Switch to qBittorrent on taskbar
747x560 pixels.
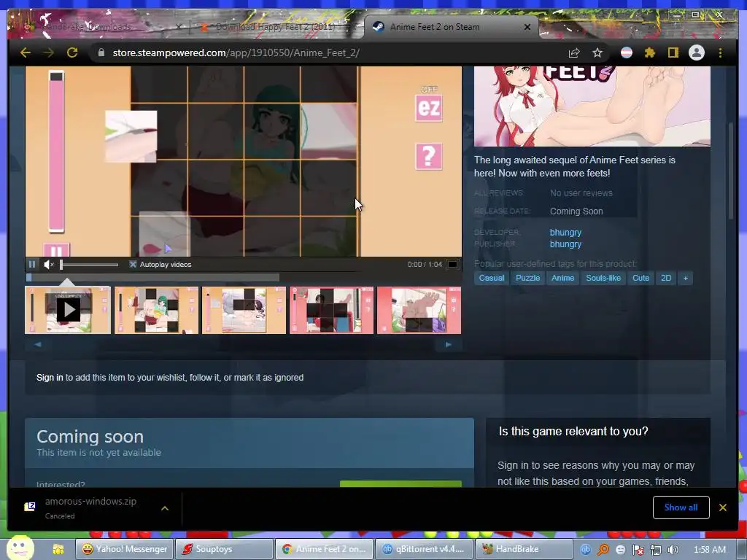(x=424, y=549)
